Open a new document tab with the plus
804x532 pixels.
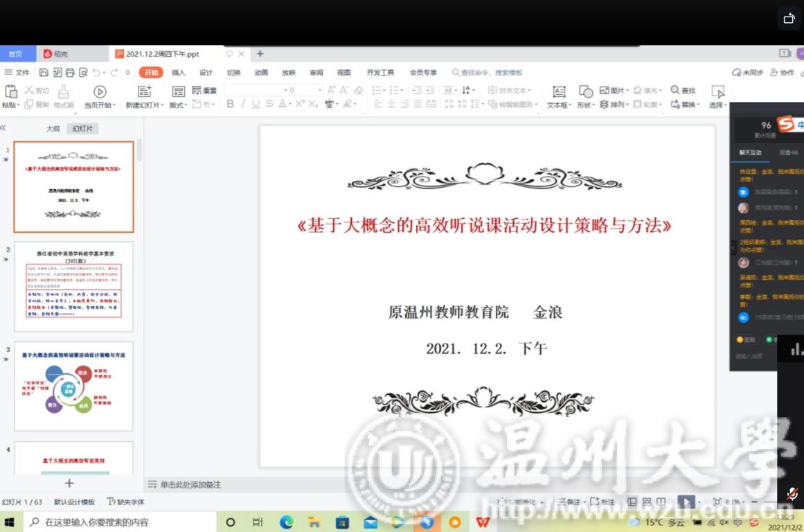click(x=260, y=53)
